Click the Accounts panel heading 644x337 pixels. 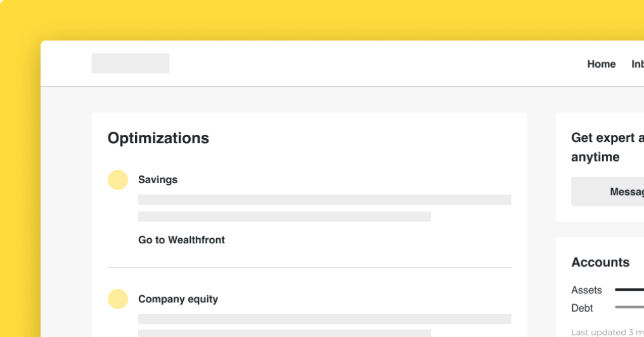click(600, 262)
